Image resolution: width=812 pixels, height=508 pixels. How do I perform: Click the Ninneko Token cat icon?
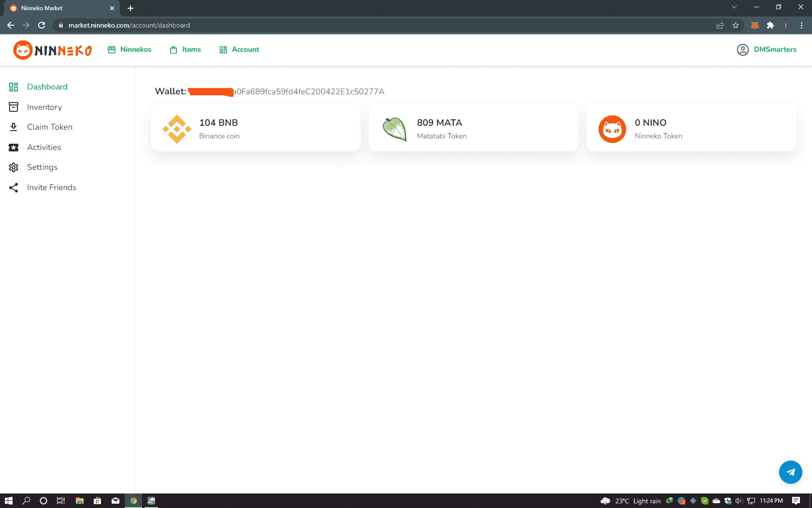point(612,129)
